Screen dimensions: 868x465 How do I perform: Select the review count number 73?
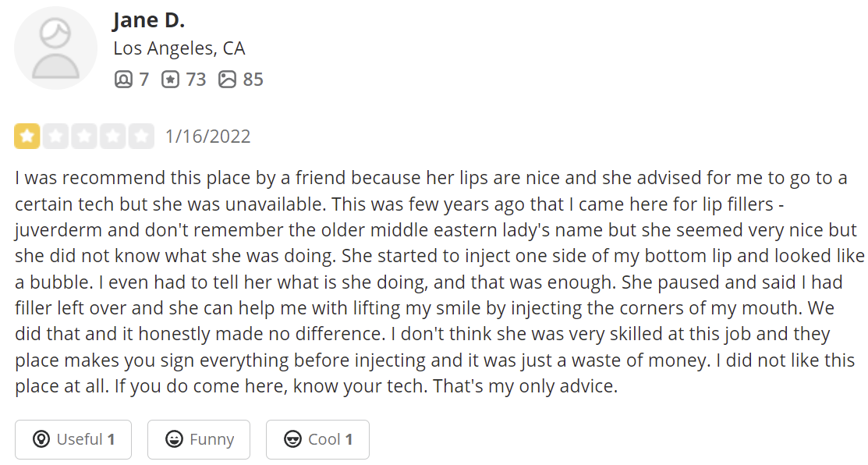[x=196, y=79]
